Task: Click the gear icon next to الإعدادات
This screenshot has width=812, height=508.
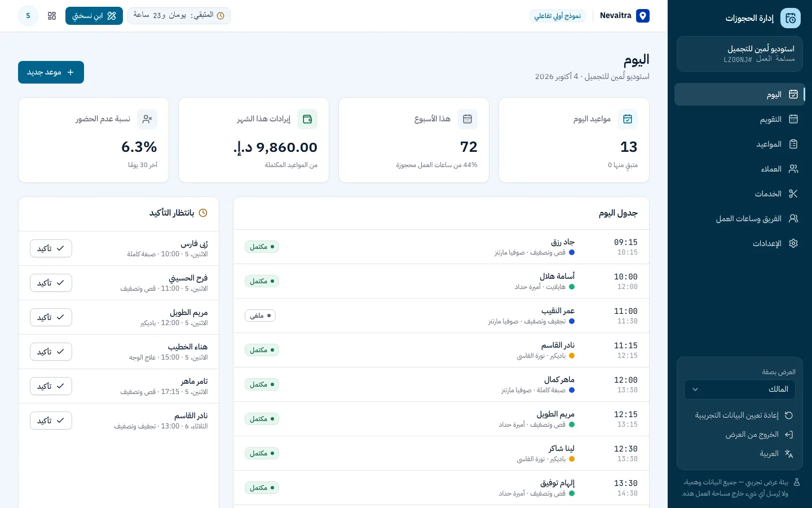Action: (793, 243)
